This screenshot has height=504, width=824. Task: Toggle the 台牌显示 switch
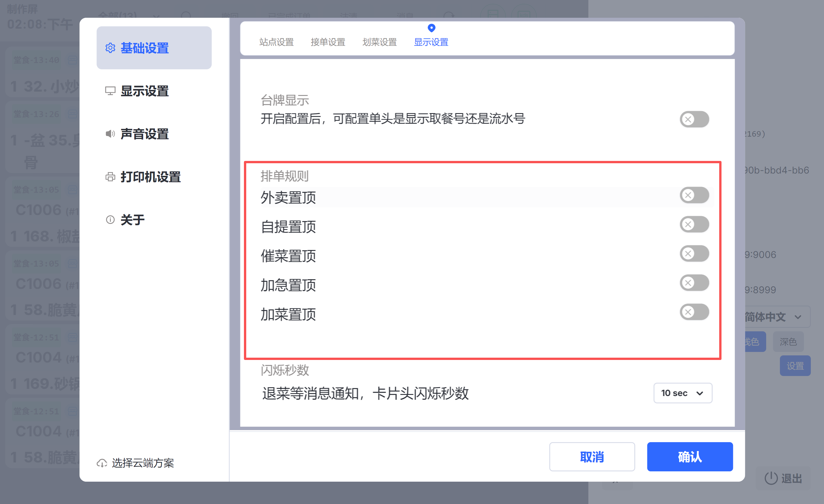tap(694, 119)
